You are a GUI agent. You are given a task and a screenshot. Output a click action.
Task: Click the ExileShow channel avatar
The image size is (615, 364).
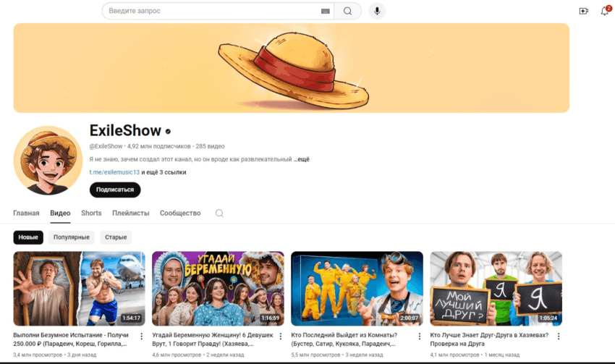[x=48, y=160]
